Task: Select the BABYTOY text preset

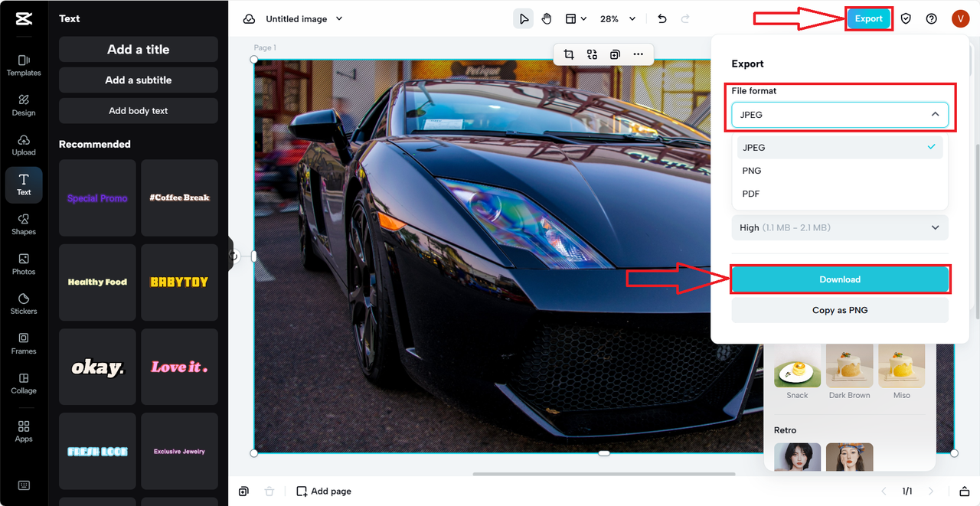Action: point(179,282)
